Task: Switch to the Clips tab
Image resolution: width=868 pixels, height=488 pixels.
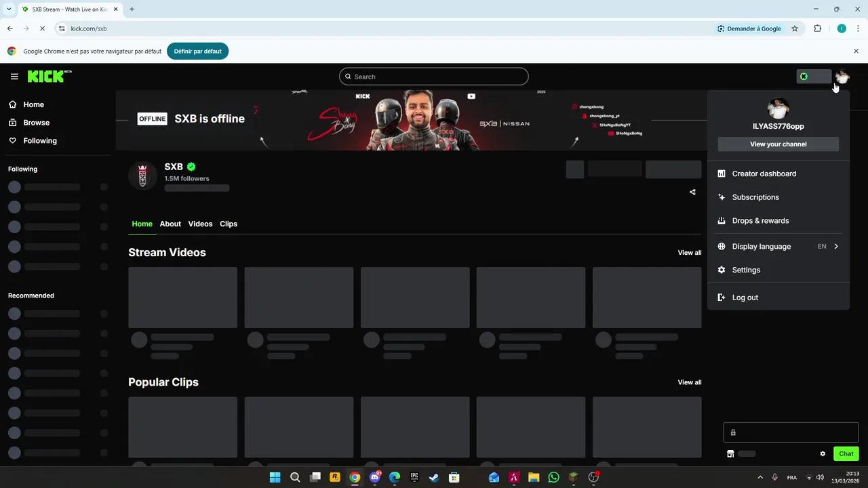Action: tap(229, 224)
